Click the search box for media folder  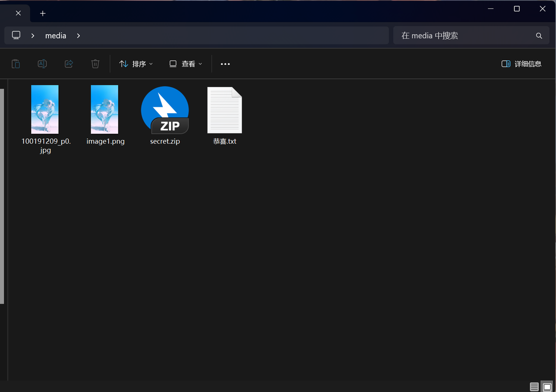(471, 35)
